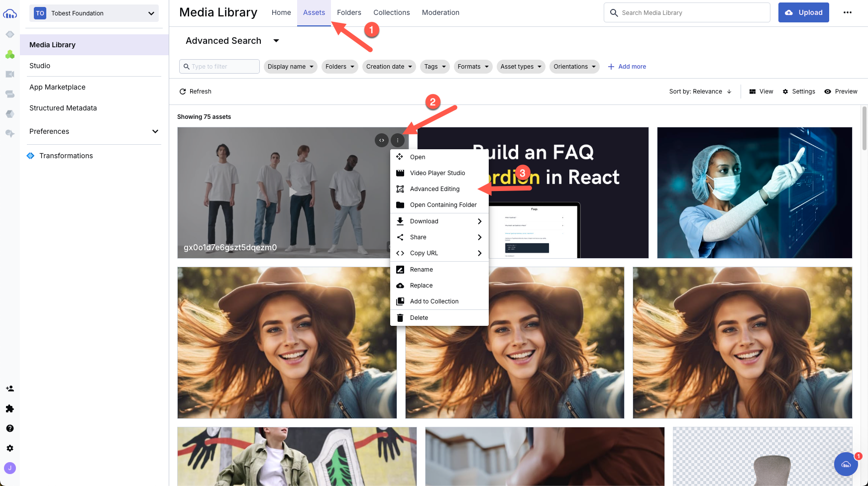Choose Advanced Editing menu entry
Image resolution: width=868 pixels, height=486 pixels.
(x=439, y=189)
